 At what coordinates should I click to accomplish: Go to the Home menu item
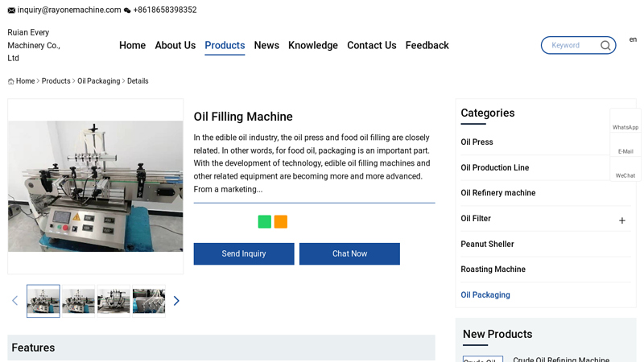(132, 45)
